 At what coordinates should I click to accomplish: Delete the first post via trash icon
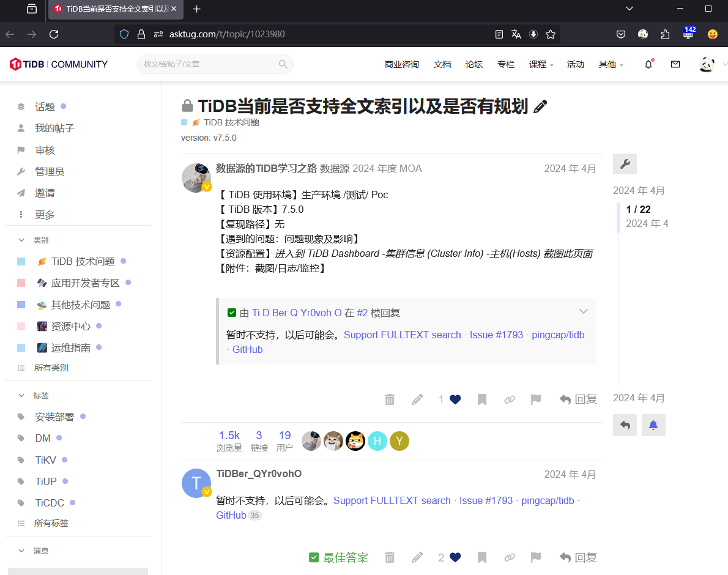point(390,399)
